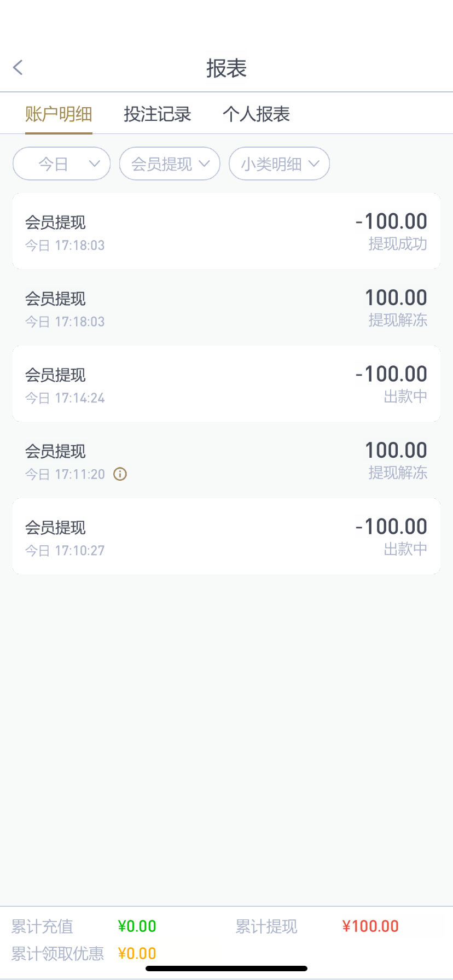
Task: Tap the 累计充值 label
Action: (x=42, y=926)
